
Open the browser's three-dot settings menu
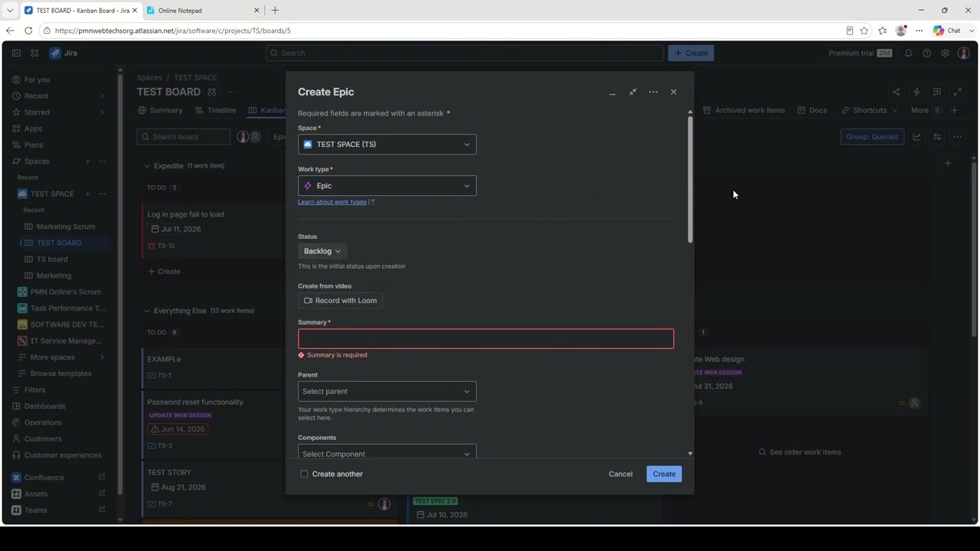[919, 31]
